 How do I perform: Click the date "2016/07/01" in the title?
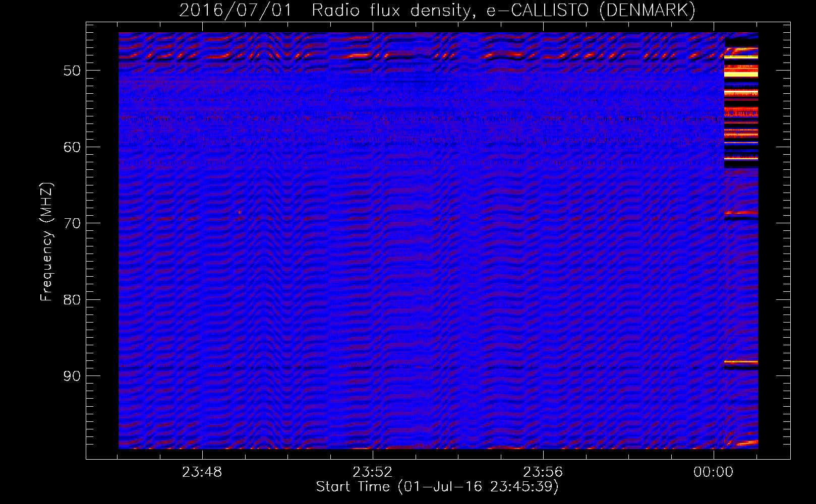[236, 10]
